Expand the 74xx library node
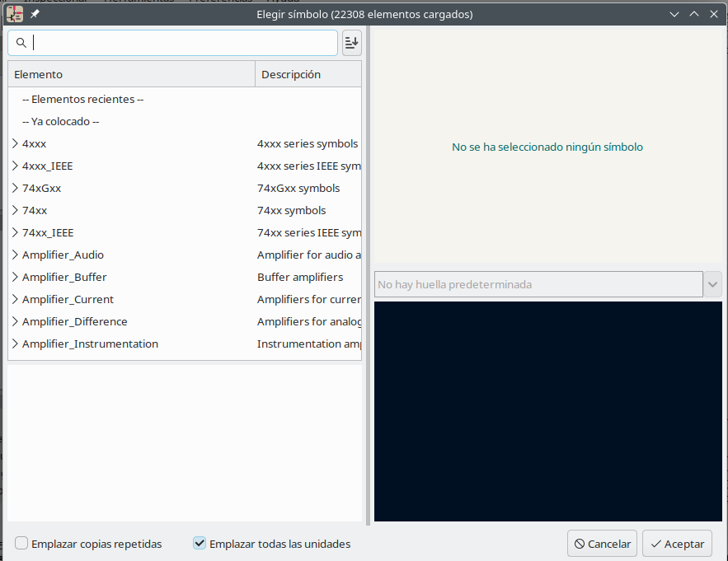The image size is (728, 561). click(x=15, y=210)
